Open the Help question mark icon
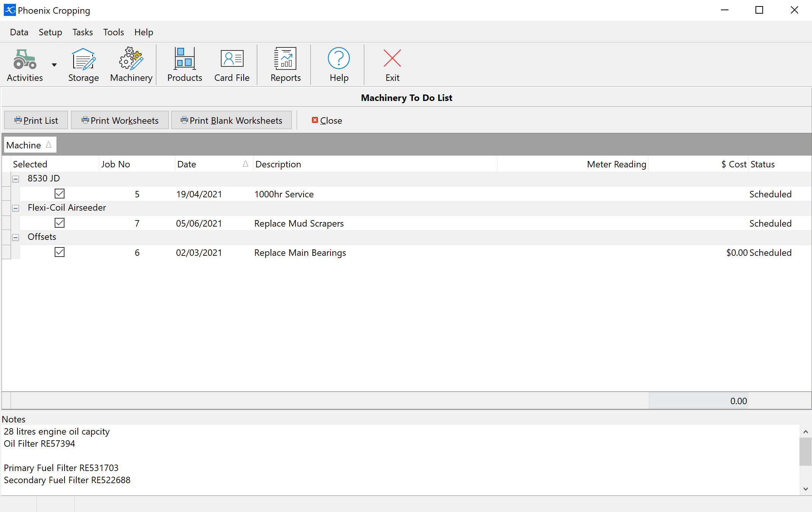 pyautogui.click(x=339, y=65)
